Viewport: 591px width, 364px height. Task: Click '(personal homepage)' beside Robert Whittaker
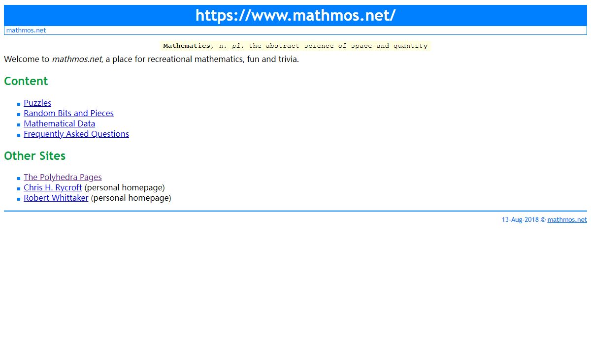tap(131, 198)
